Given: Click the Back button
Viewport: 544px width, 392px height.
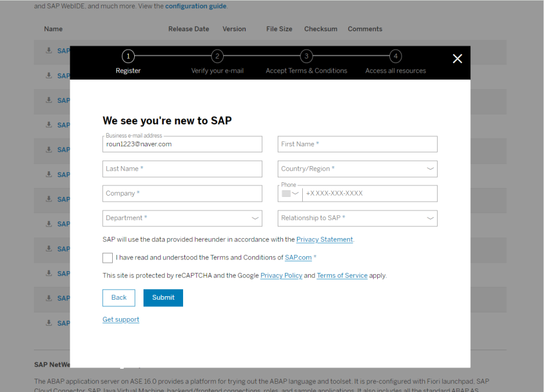Looking at the screenshot, I should click(x=119, y=298).
